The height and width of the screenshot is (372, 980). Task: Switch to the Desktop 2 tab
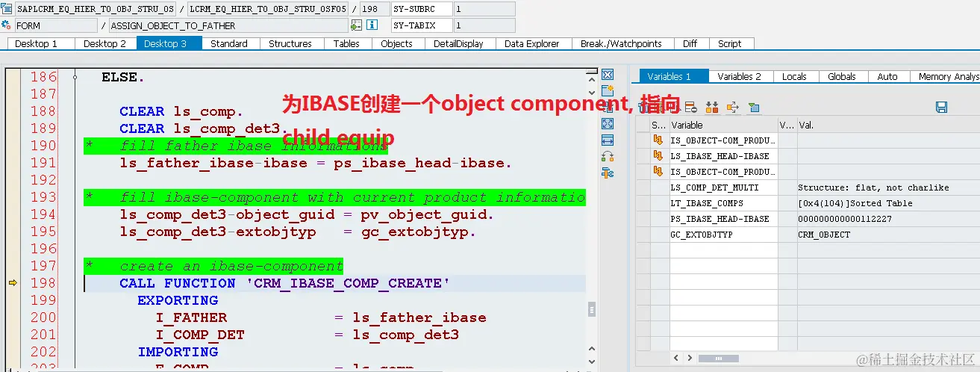105,43
